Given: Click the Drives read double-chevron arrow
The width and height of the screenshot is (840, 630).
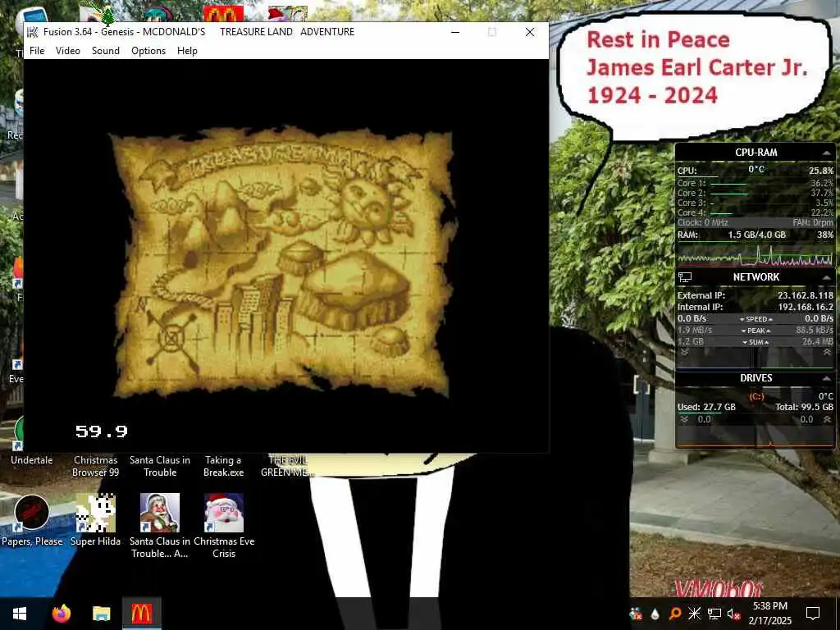Looking at the screenshot, I should coord(684,419).
